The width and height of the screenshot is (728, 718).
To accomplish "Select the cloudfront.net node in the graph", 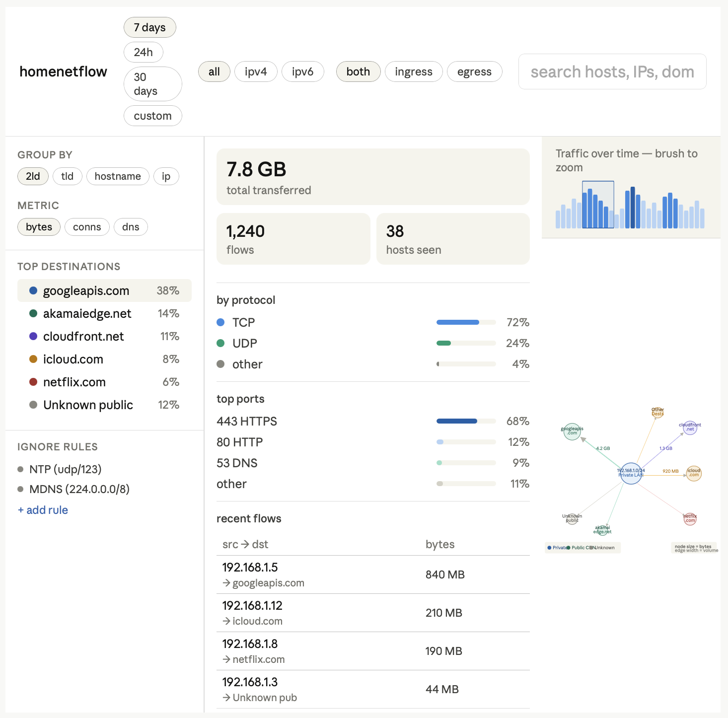I will click(690, 428).
